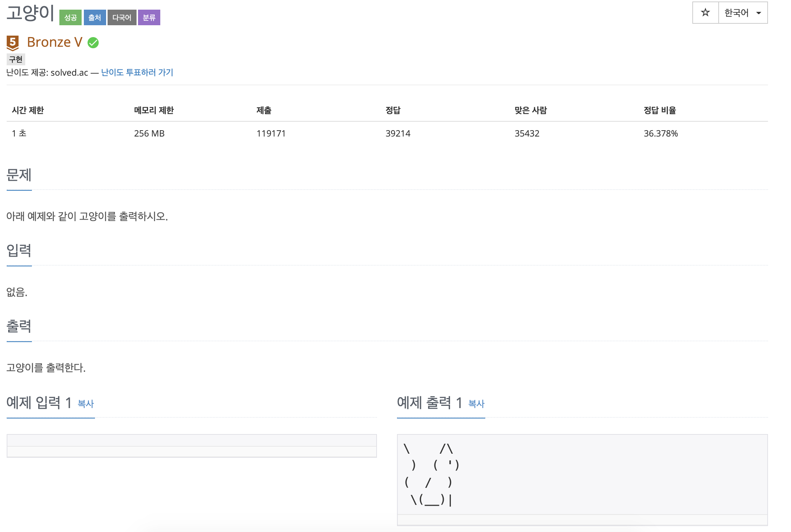Screen dimensions: 791x532
Task: Open the 한국어 language dropdown
Action: pyautogui.click(x=736, y=13)
